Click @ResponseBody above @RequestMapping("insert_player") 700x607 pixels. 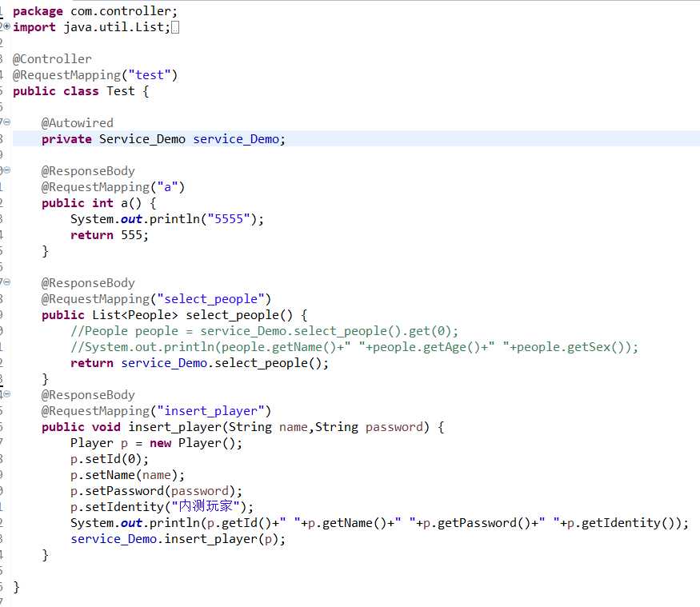(x=88, y=395)
